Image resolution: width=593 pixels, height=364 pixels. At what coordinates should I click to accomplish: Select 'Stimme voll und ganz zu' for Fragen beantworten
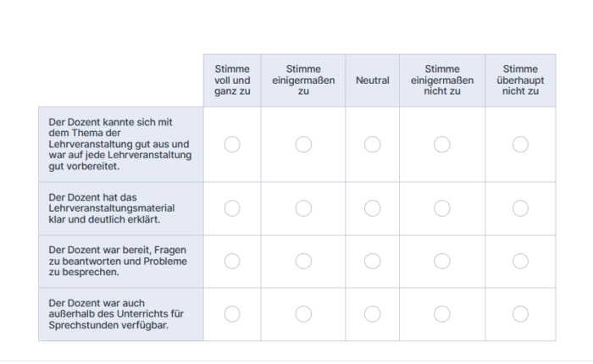(x=232, y=262)
